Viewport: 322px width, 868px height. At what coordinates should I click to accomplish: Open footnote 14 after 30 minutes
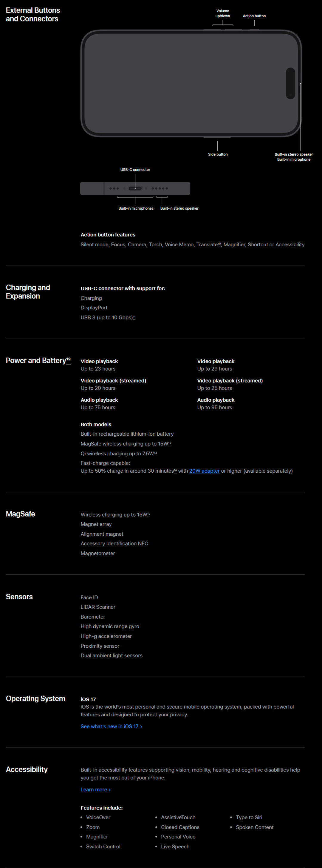pos(175,470)
